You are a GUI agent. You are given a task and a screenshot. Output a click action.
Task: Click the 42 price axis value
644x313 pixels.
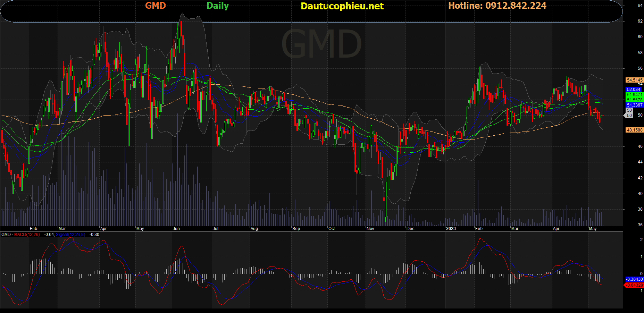(640, 178)
